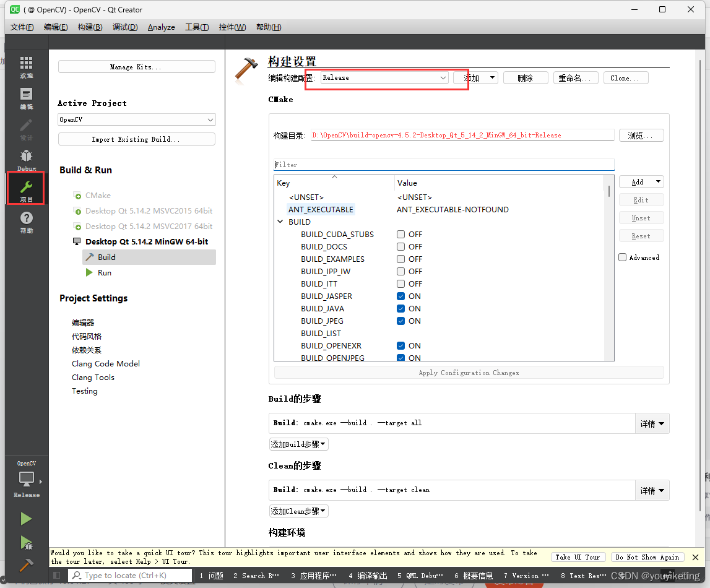Open the 构建(B) menu
This screenshot has height=588, width=710.
click(90, 27)
